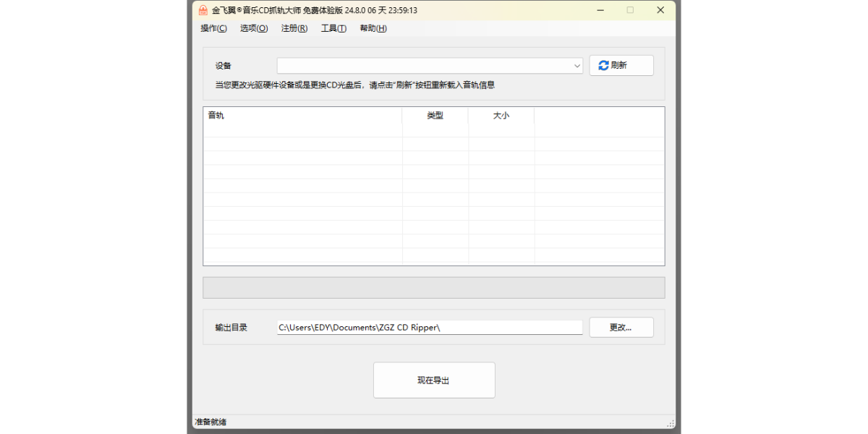Click inside the 输出目录 output path field
Viewport: 868px width, 434px height.
(x=430, y=327)
